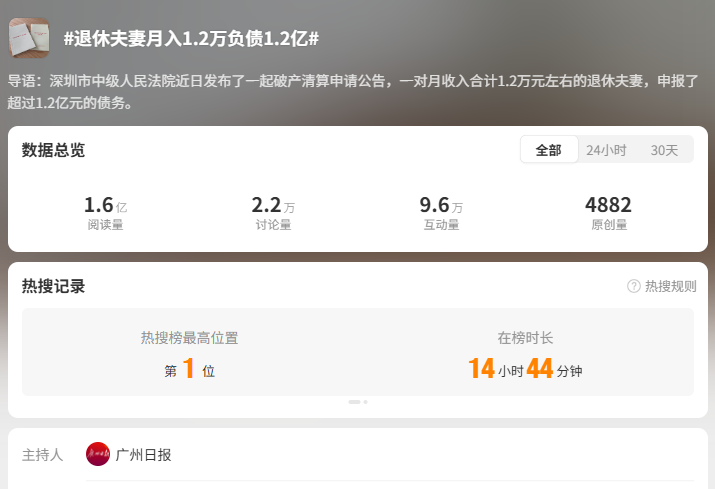Image resolution: width=715 pixels, height=489 pixels.
Task: Click the 广州日报 host avatar icon
Action: pyautogui.click(x=98, y=454)
